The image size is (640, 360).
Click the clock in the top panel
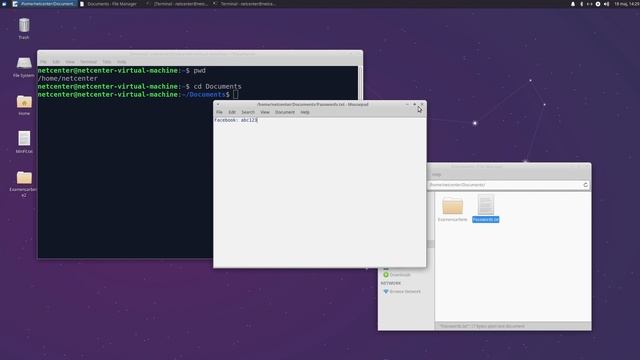627,4
